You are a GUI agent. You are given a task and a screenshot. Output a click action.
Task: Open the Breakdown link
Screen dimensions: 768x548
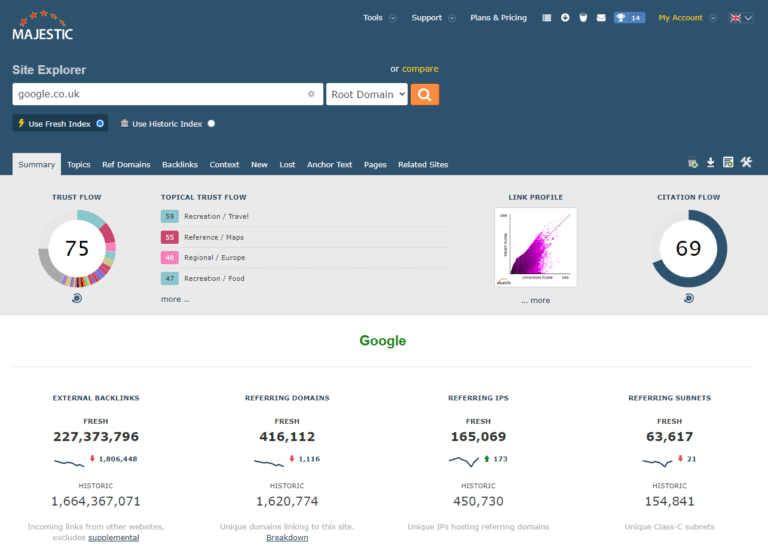point(287,538)
